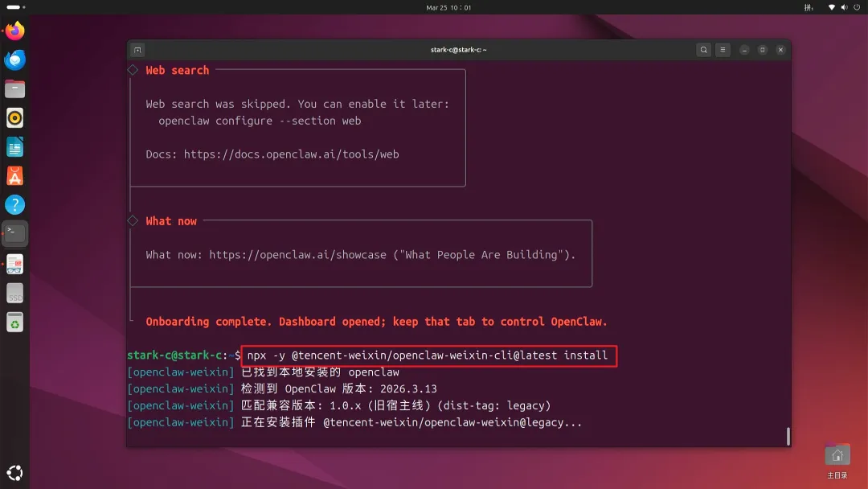Open the input method indicator
The width and height of the screenshot is (868, 489).
[x=809, y=7]
